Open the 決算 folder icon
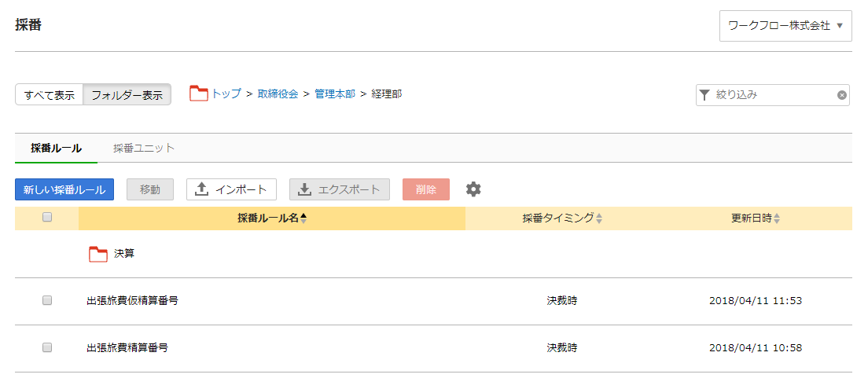868x378 pixels. pyautogui.click(x=98, y=254)
